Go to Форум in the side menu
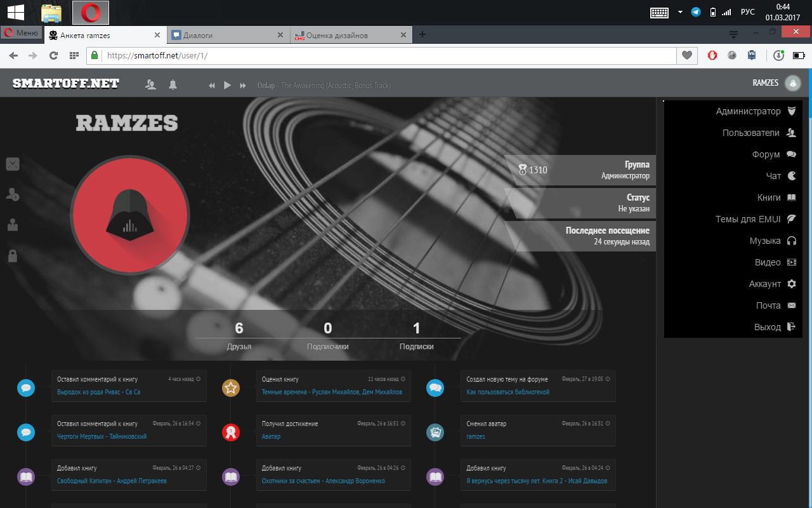The image size is (812, 508). [774, 154]
